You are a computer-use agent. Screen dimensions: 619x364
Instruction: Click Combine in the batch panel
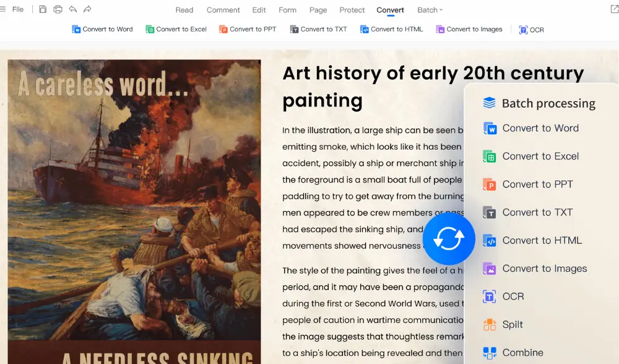[522, 352]
